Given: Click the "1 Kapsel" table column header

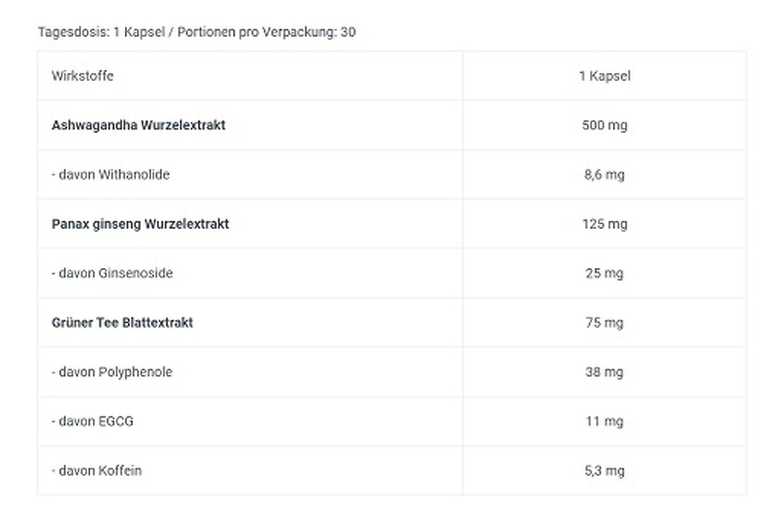Looking at the screenshot, I should click(604, 76).
